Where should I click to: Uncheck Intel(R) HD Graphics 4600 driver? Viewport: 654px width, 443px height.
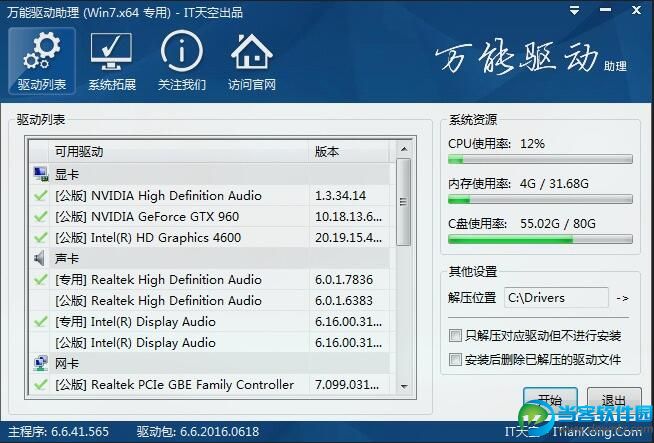click(x=40, y=237)
